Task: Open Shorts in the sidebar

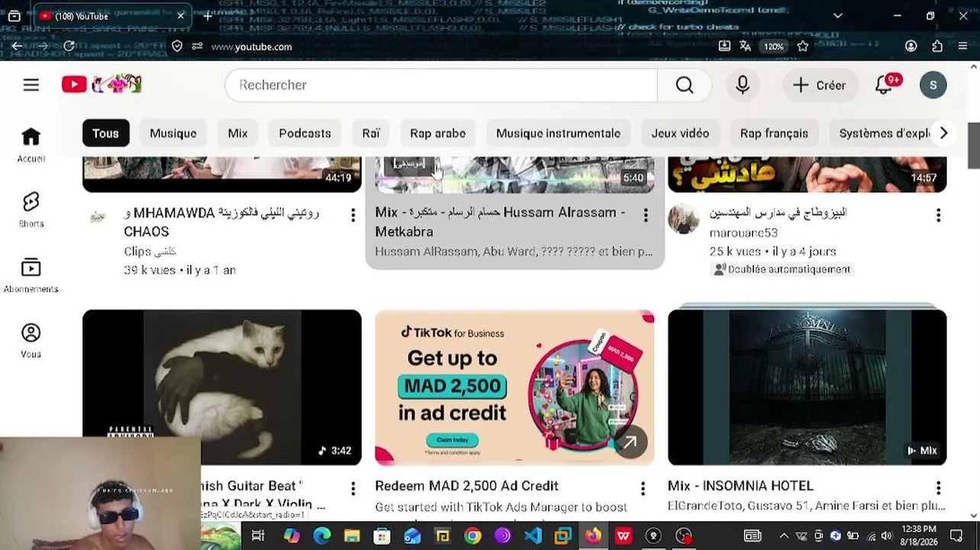Action: (31, 210)
